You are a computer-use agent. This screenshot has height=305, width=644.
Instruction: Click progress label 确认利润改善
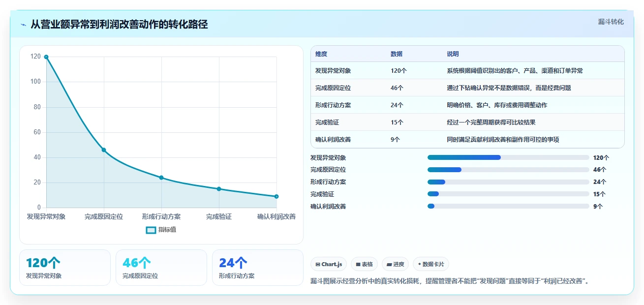pyautogui.click(x=328, y=207)
